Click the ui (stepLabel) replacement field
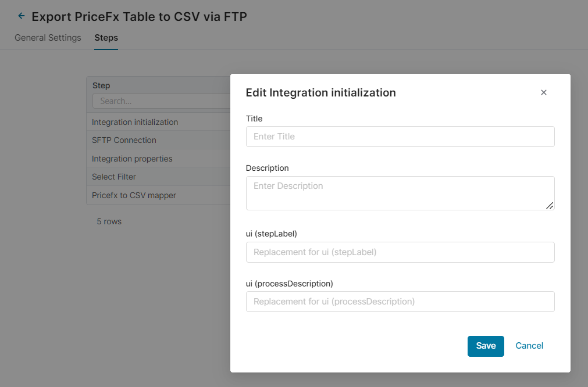 coord(400,252)
